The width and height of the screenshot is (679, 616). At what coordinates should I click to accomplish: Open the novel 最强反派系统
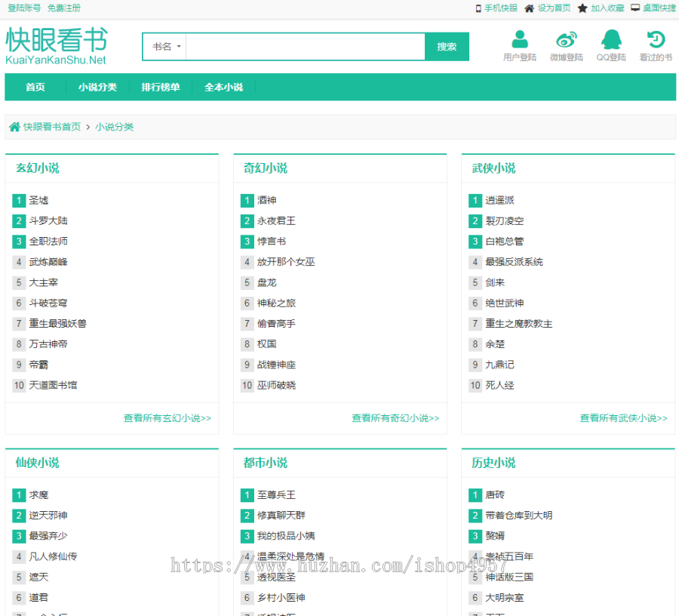(514, 262)
